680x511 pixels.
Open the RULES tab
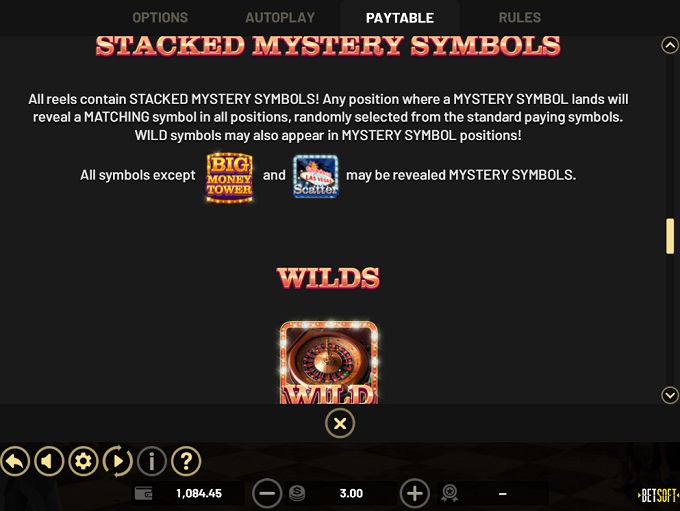tap(520, 18)
